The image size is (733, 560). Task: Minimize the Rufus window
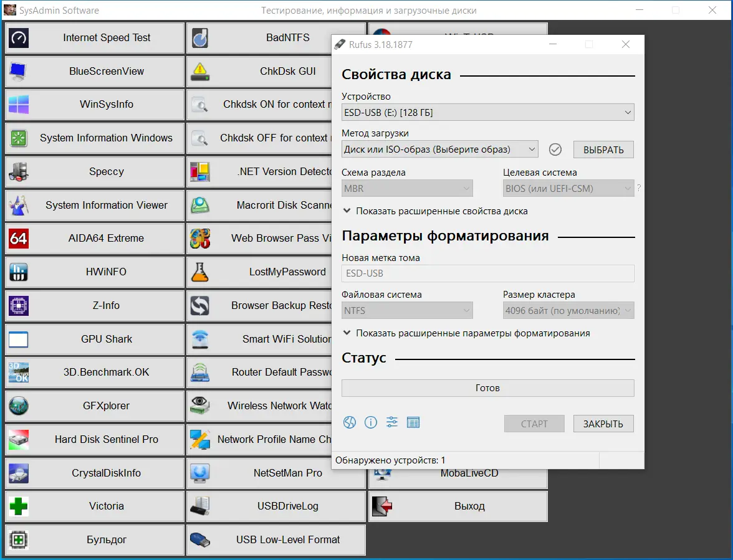click(x=552, y=44)
